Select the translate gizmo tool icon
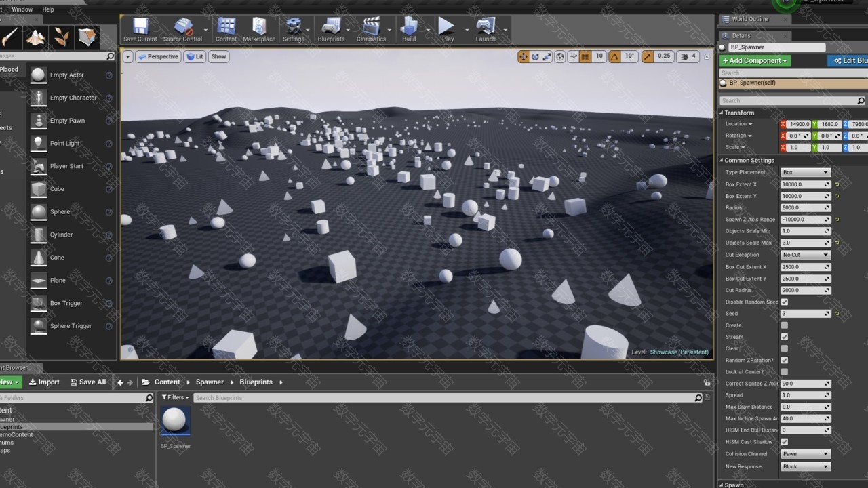Image resolution: width=868 pixels, height=488 pixels. pyautogui.click(x=523, y=56)
